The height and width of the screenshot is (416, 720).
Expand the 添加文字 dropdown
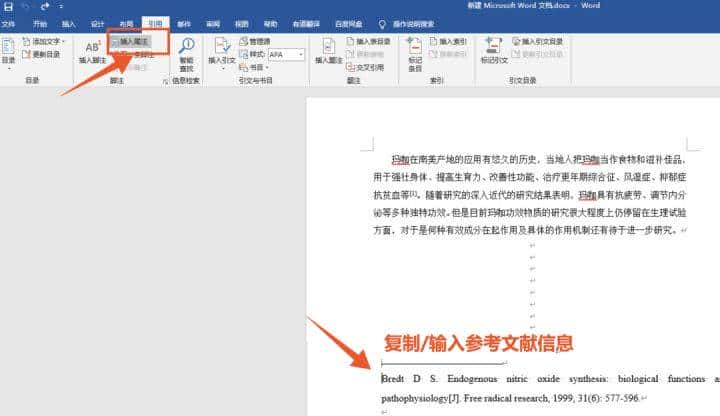point(44,41)
